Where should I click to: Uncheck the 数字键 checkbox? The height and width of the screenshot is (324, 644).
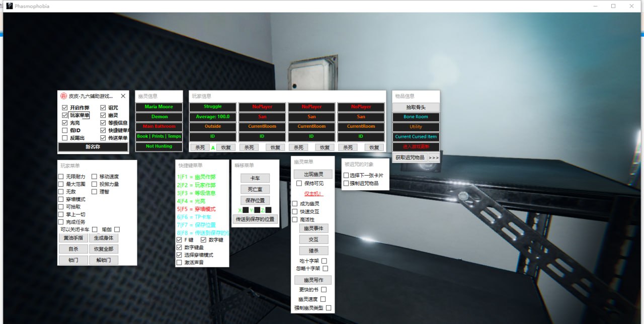(x=203, y=240)
